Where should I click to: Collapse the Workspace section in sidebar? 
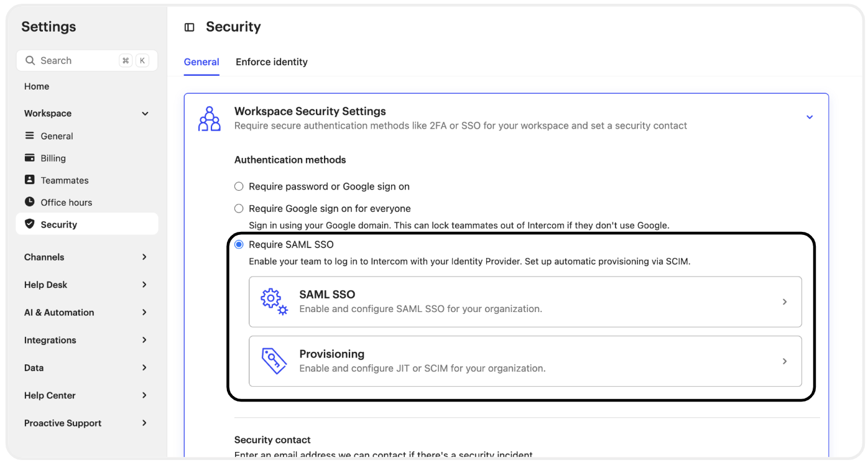pyautogui.click(x=145, y=114)
